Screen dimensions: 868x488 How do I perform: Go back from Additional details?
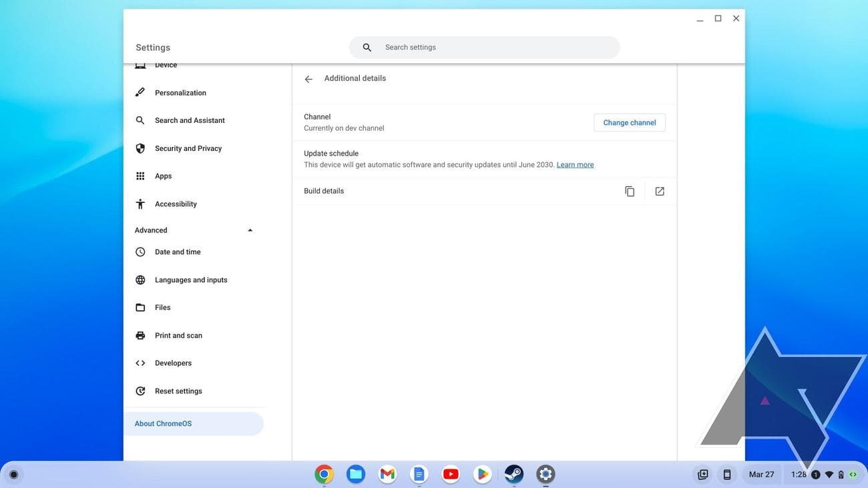click(307, 77)
